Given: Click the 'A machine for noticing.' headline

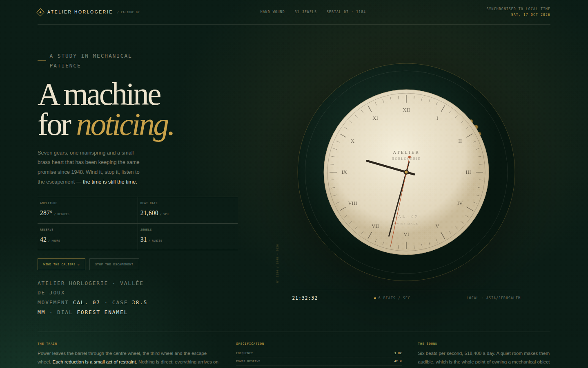Looking at the screenshot, I should pyautogui.click(x=106, y=110).
